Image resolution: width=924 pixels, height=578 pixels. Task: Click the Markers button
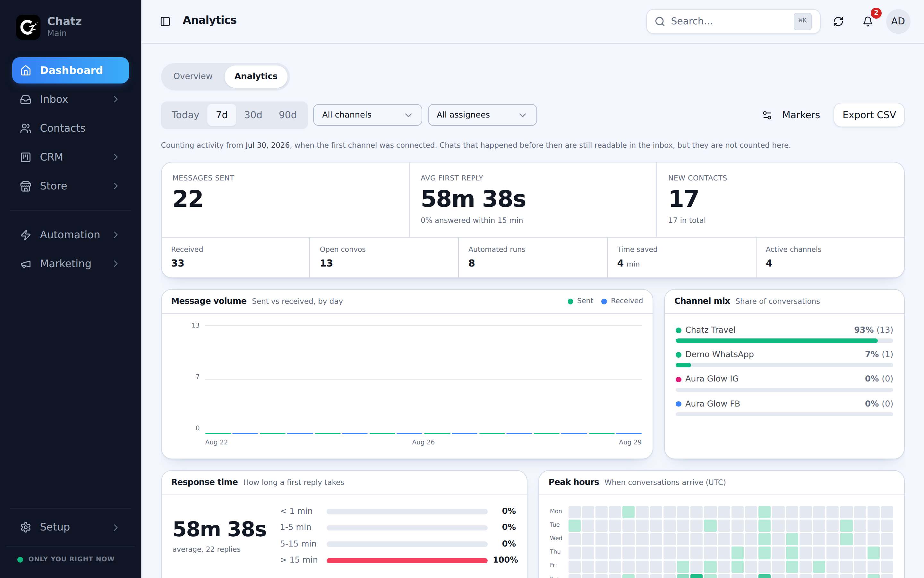tap(791, 115)
